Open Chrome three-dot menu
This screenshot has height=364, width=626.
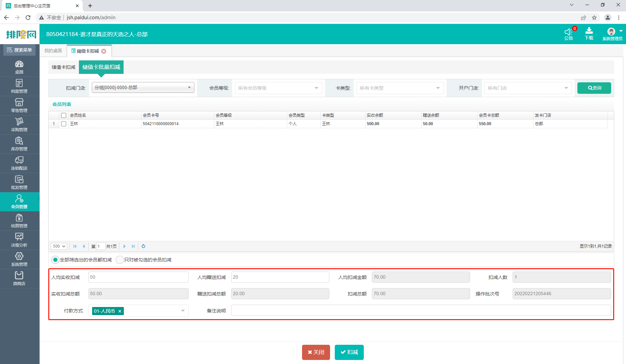click(x=619, y=18)
